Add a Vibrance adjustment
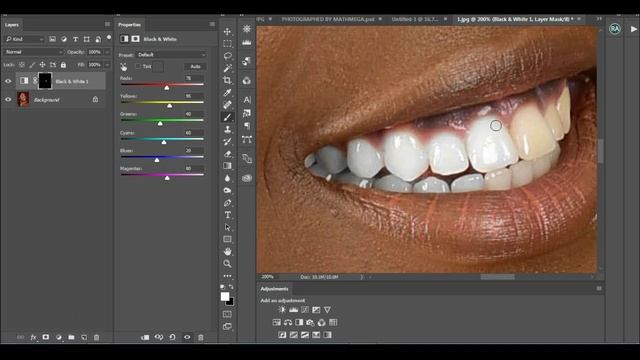The width and height of the screenshot is (640, 360). (x=327, y=310)
